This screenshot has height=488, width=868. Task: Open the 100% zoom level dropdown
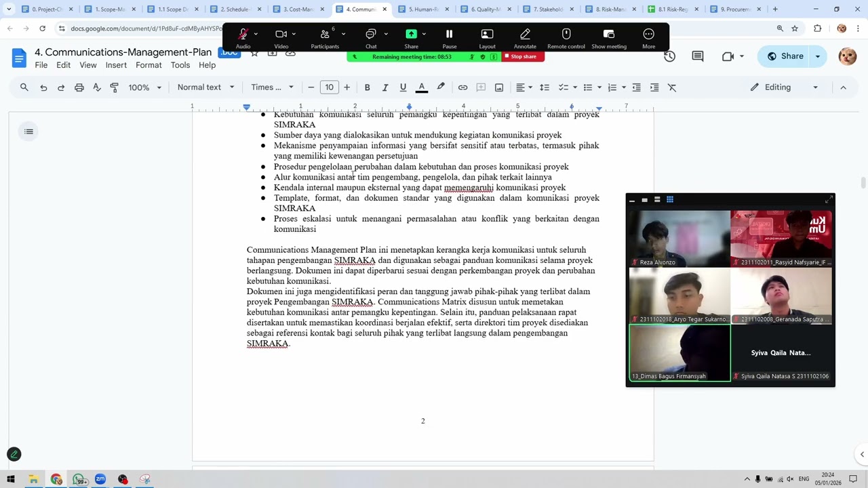click(145, 87)
